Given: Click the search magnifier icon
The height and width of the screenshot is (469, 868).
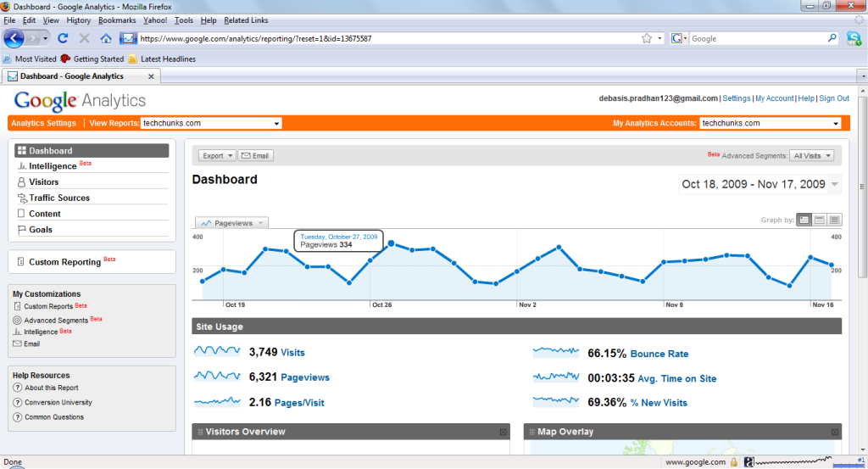Looking at the screenshot, I should click(832, 38).
